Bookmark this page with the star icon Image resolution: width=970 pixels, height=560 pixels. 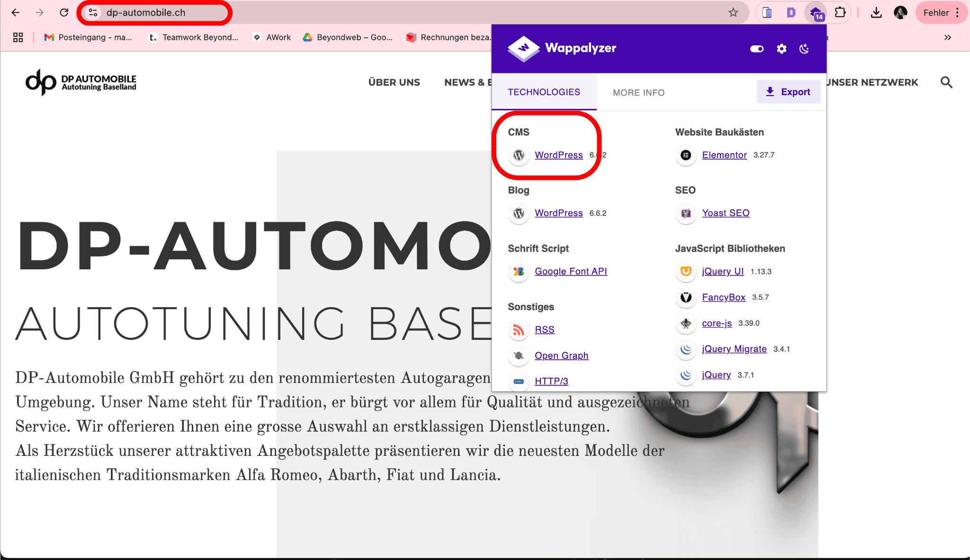click(x=733, y=13)
